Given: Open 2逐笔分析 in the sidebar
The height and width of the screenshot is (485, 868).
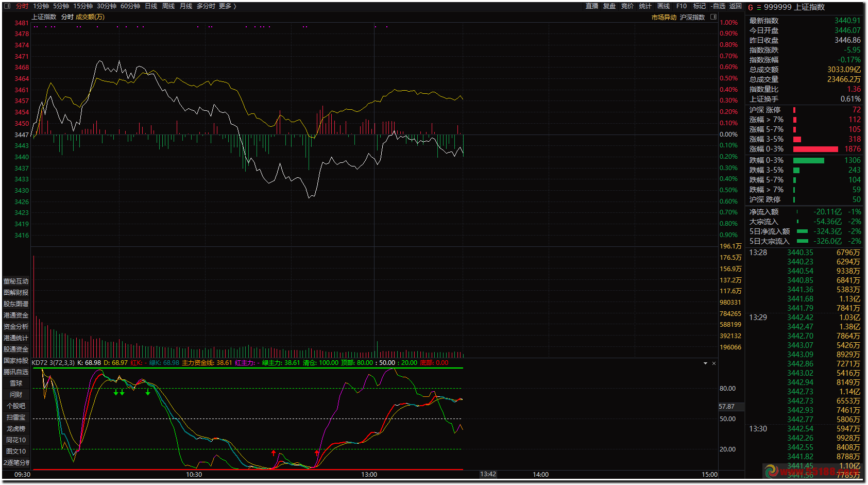Looking at the screenshot, I should (16, 463).
